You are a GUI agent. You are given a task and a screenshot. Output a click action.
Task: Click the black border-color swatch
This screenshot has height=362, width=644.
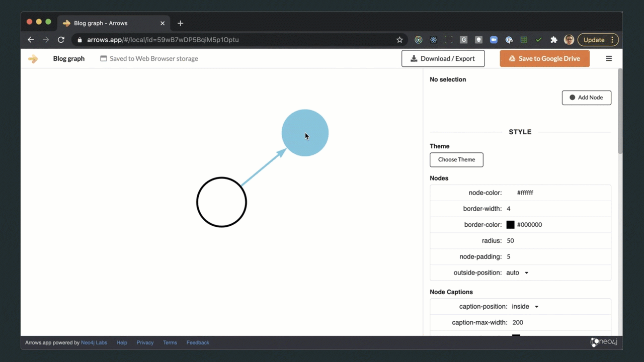510,225
